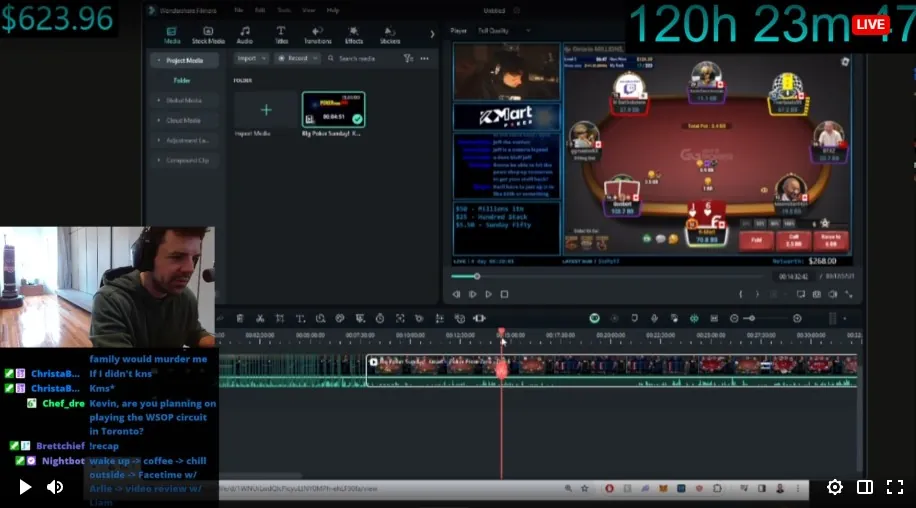Screen dimensions: 916x508
Task: Open preview display settings icon
Action: 801,294
